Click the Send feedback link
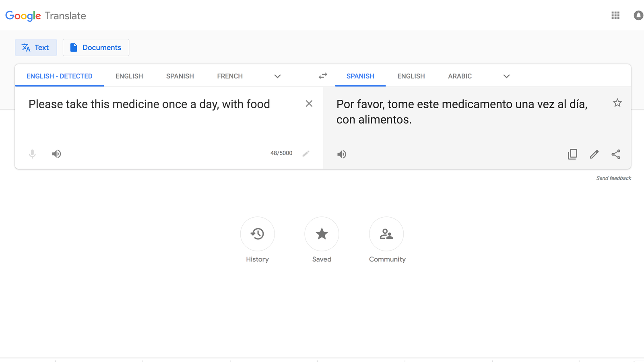The image size is (644, 362). pos(613,178)
